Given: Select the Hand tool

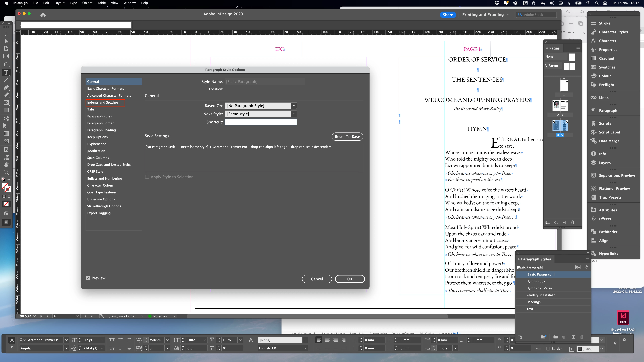Looking at the screenshot, I should coord(6,165).
